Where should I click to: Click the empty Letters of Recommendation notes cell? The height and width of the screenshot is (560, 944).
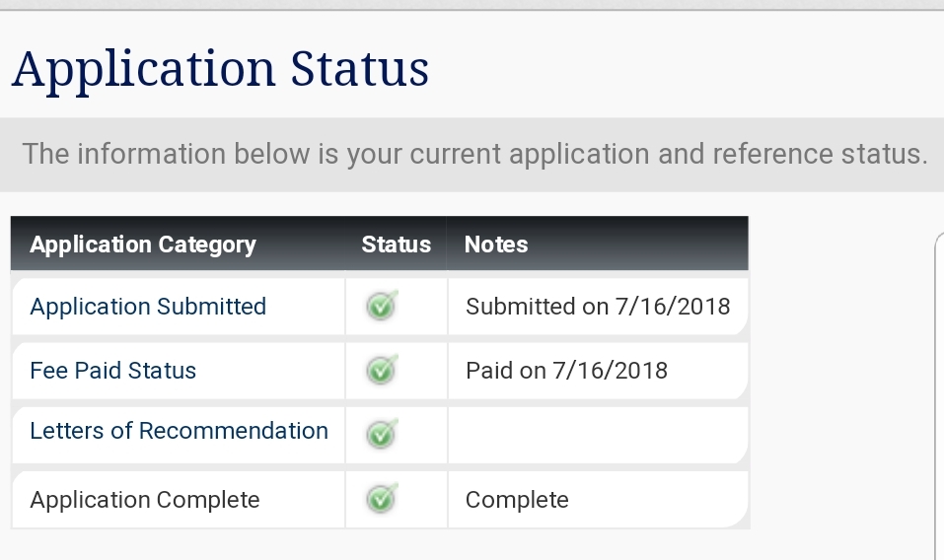pos(598,435)
